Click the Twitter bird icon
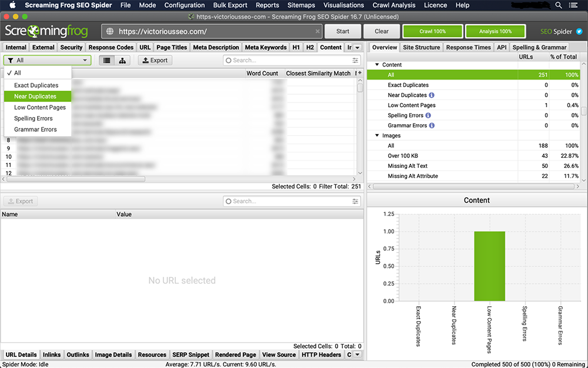The width and height of the screenshot is (588, 368). (x=579, y=32)
